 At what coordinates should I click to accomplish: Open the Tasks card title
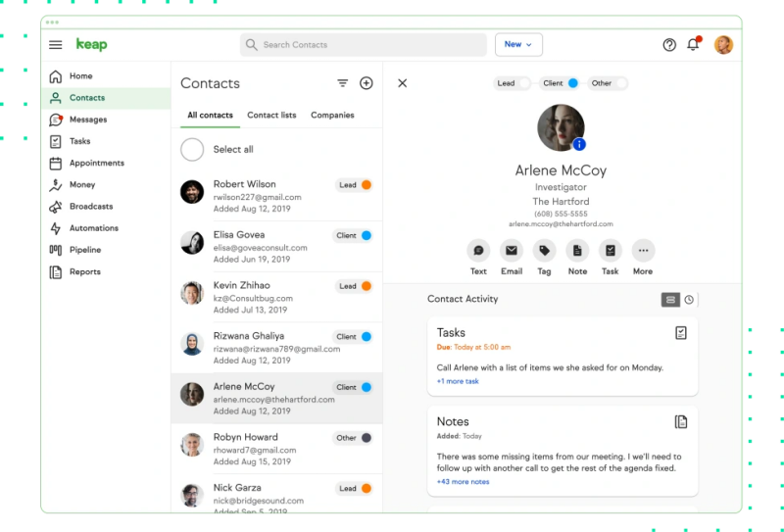click(x=451, y=333)
